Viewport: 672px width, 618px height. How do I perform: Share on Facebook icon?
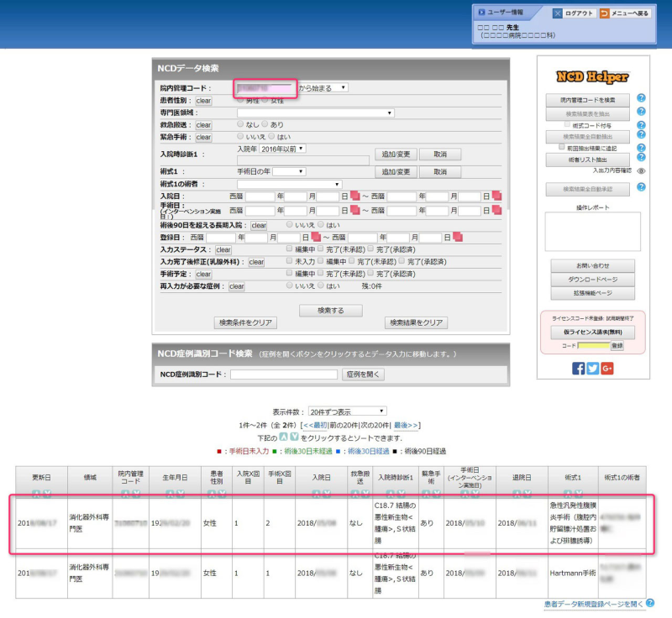pos(578,369)
